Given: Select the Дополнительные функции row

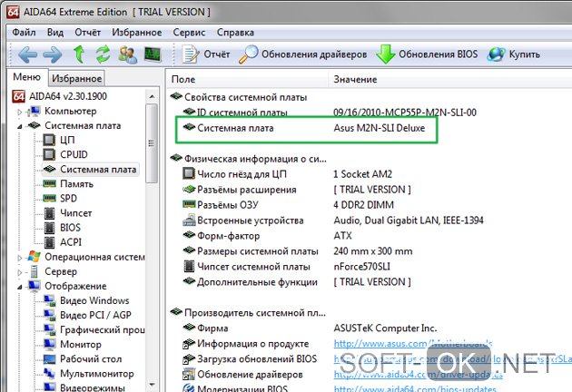Looking at the screenshot, I should pyautogui.click(x=297, y=282).
